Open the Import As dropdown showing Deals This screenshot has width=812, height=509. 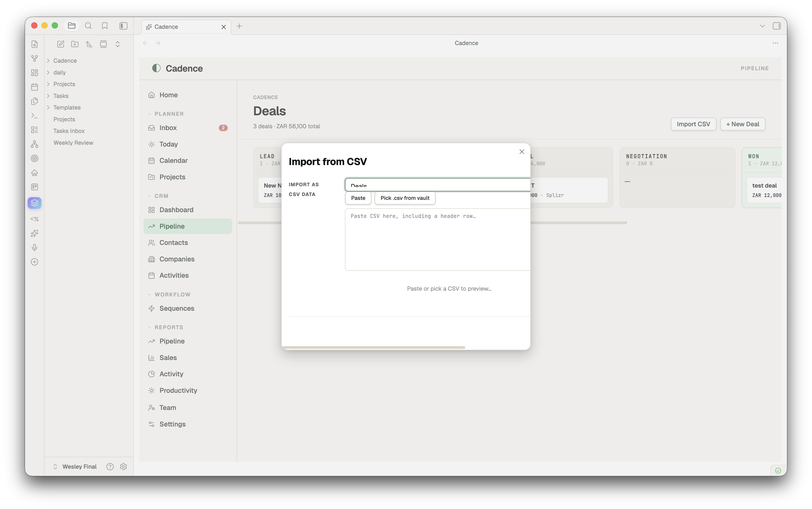coord(437,184)
